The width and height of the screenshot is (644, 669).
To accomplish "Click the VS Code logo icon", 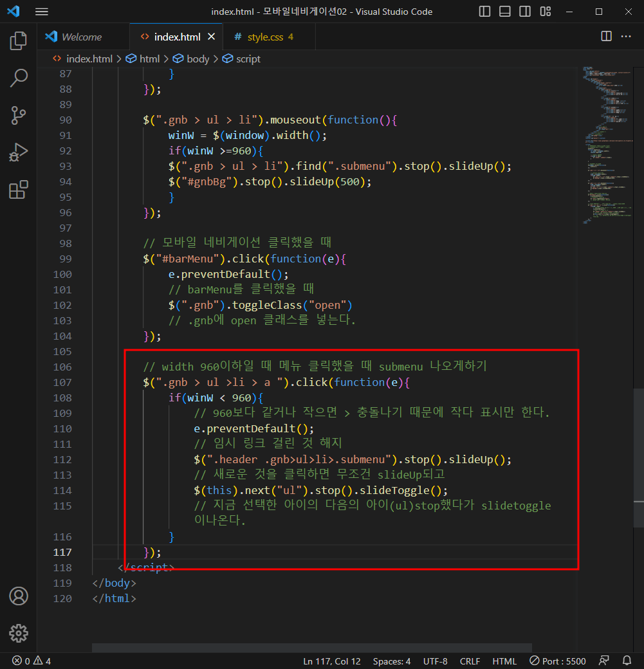I will tap(14, 11).
